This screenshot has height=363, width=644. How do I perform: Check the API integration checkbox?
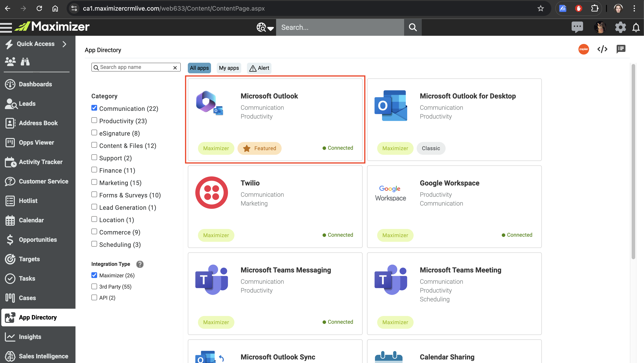coord(94,297)
